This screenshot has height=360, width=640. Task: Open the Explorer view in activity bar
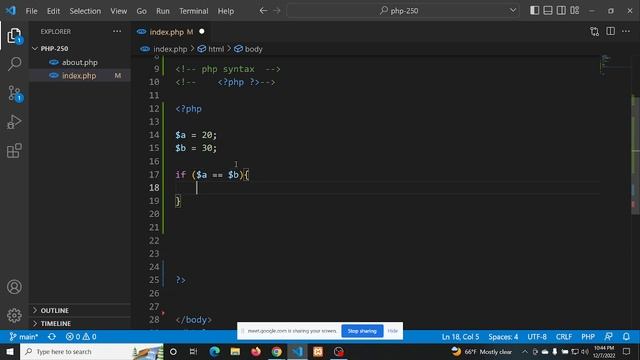tap(14, 36)
